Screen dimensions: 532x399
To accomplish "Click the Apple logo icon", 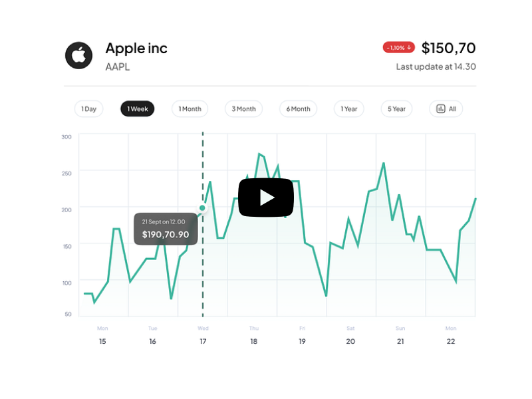I will pos(78,55).
